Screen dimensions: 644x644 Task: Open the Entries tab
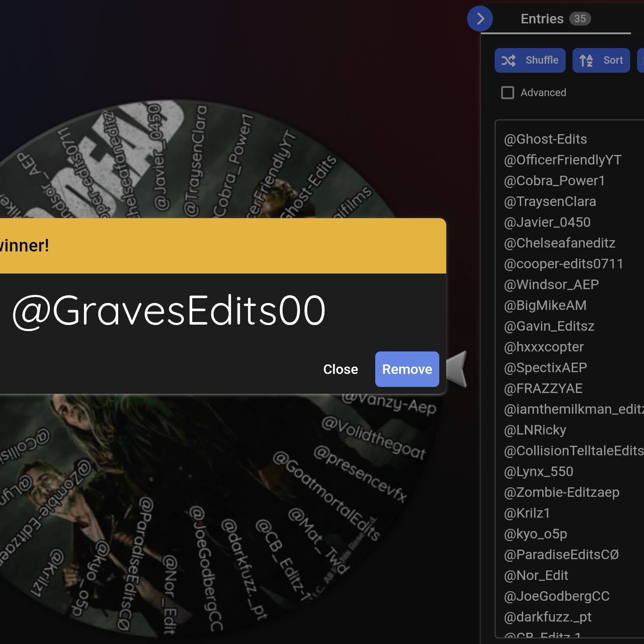(x=556, y=19)
